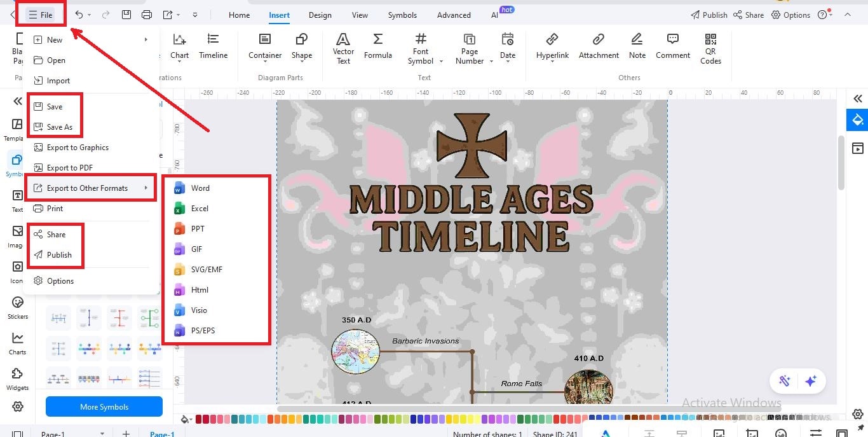Click the More Symbols button

(104, 406)
